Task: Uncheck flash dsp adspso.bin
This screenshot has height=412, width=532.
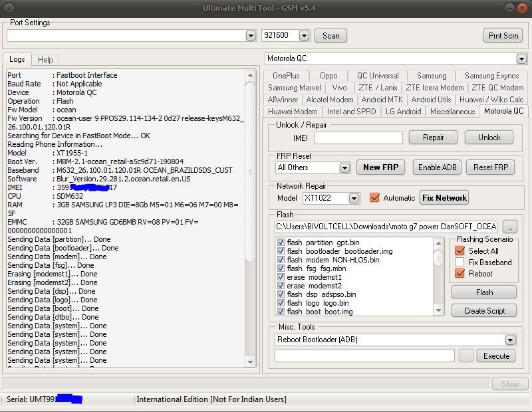Action: click(x=281, y=294)
